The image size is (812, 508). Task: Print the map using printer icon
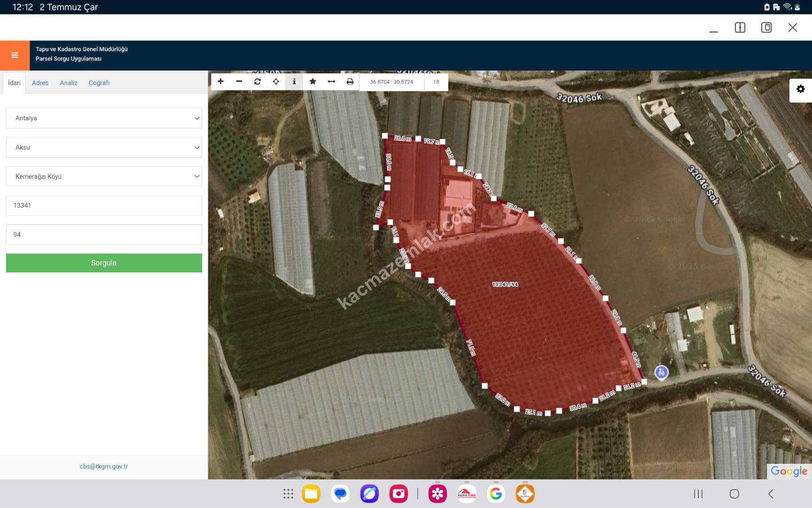point(350,81)
